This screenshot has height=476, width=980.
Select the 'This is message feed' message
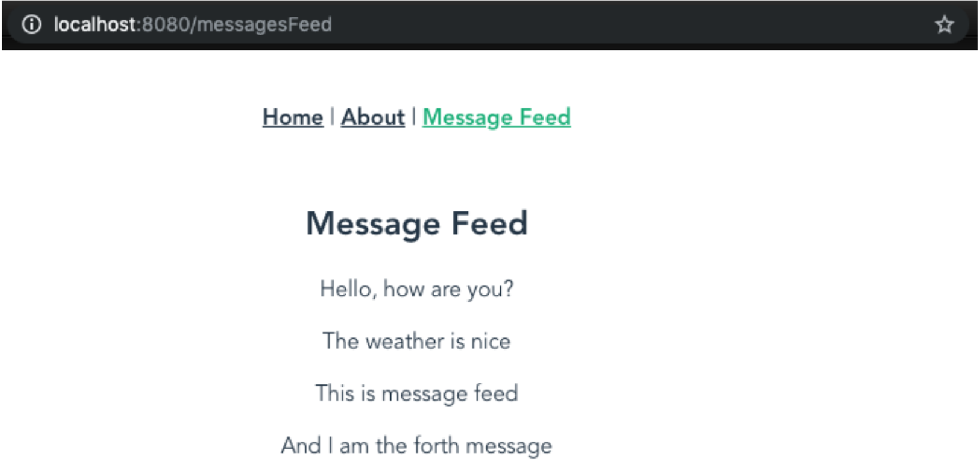pos(416,393)
